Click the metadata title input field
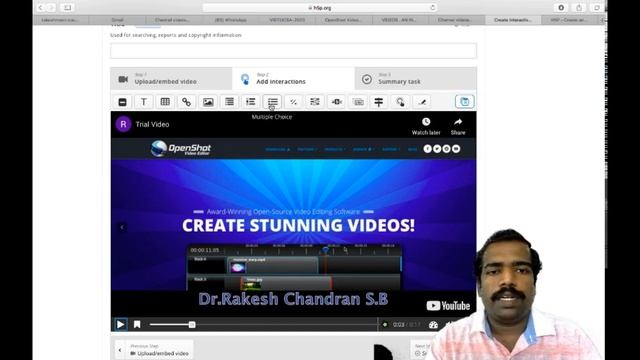This screenshot has height=360, width=640. pos(293,51)
